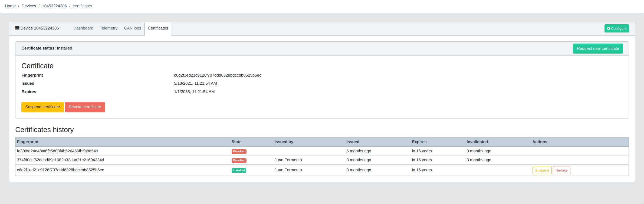This screenshot has width=644, height=204.
Task: Click the fe308fa24e48 fingerprint row
Action: [57, 151]
